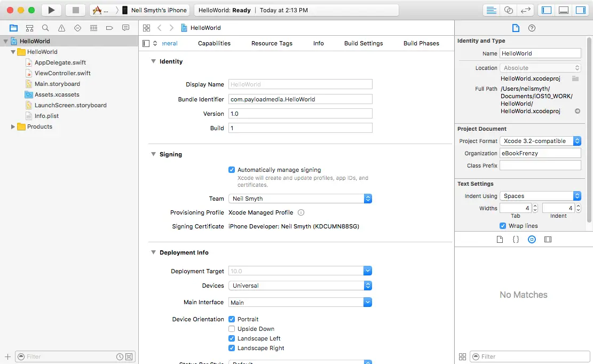
Task: Open the Capabilities tab
Action: click(214, 43)
